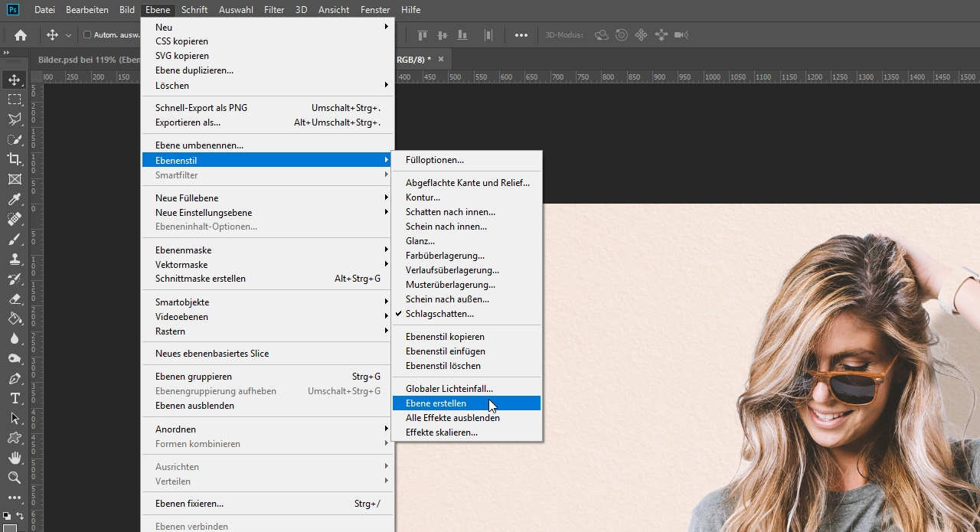This screenshot has height=532, width=980.
Task: Select the Brush tool
Action: (x=15, y=239)
